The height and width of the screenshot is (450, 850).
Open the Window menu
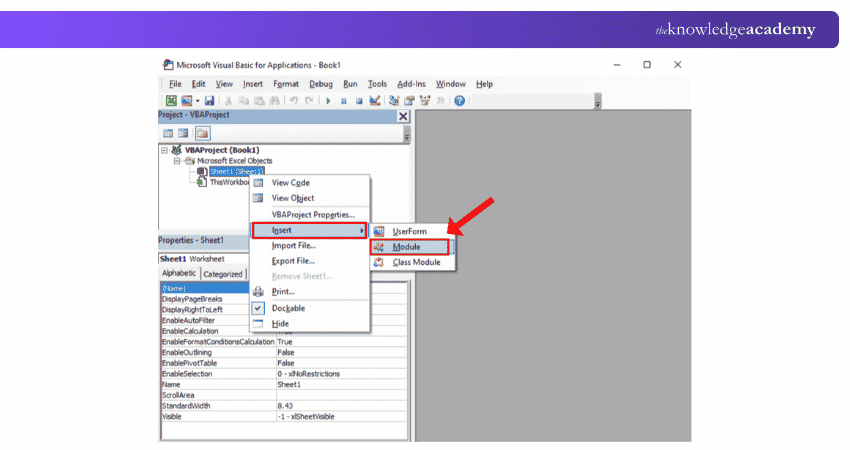450,84
